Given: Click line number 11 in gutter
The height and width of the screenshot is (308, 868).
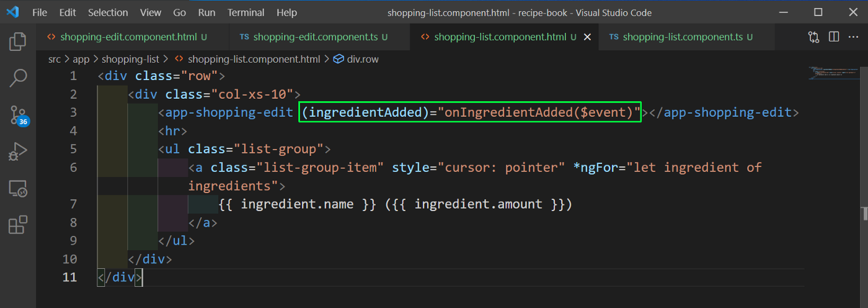Looking at the screenshot, I should 70,277.
